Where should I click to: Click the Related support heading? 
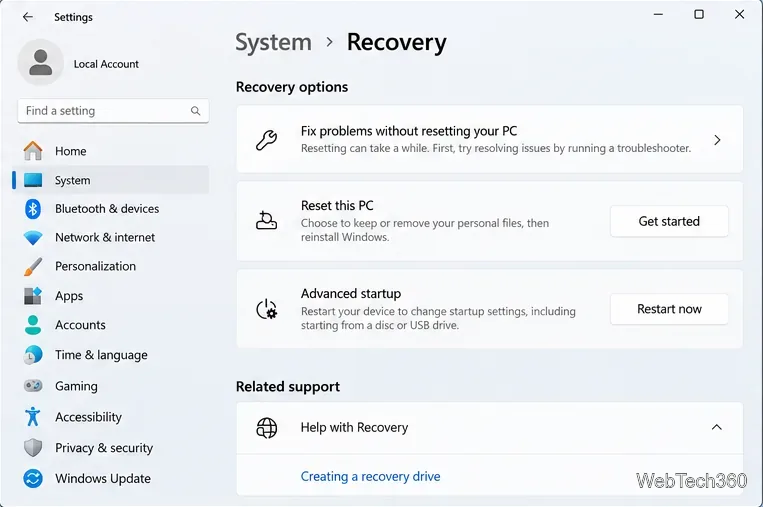pyautogui.click(x=288, y=386)
